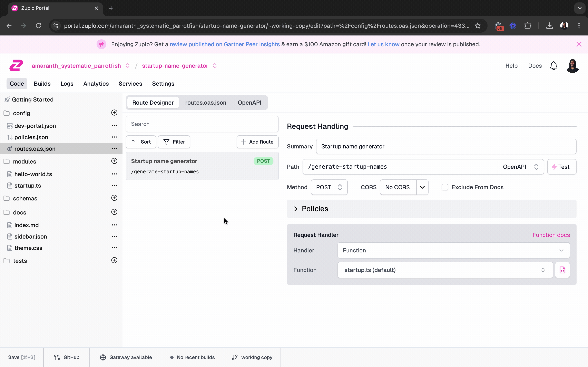
Task: Click the Zuplo logo icon
Action: tap(16, 65)
